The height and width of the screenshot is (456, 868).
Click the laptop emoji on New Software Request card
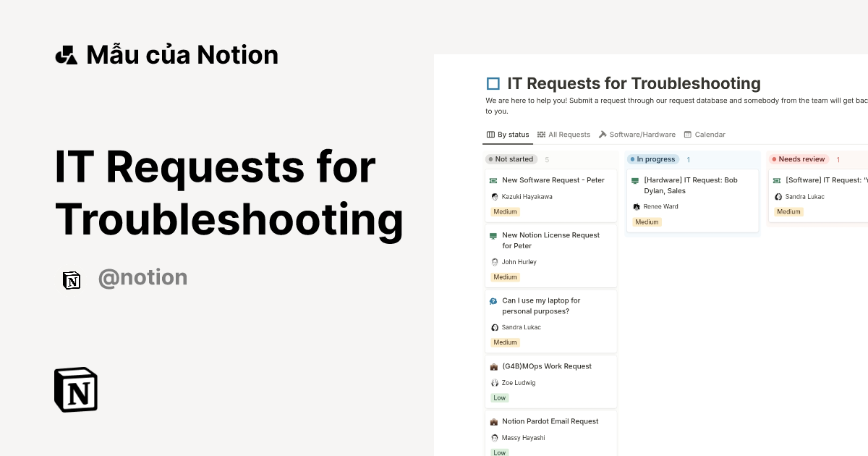tap(494, 180)
